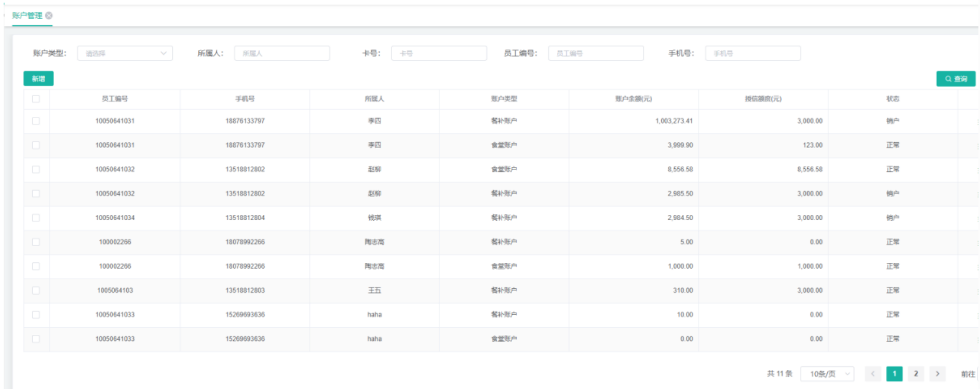Click the 手机号 input field
This screenshot has width=980, height=389.
pos(753,53)
